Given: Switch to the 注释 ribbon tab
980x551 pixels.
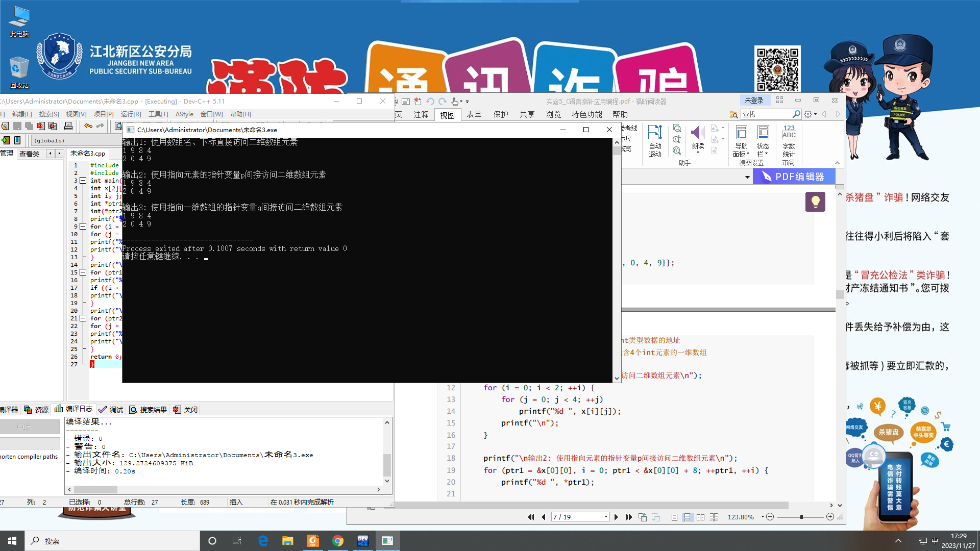Looking at the screenshot, I should [421, 114].
